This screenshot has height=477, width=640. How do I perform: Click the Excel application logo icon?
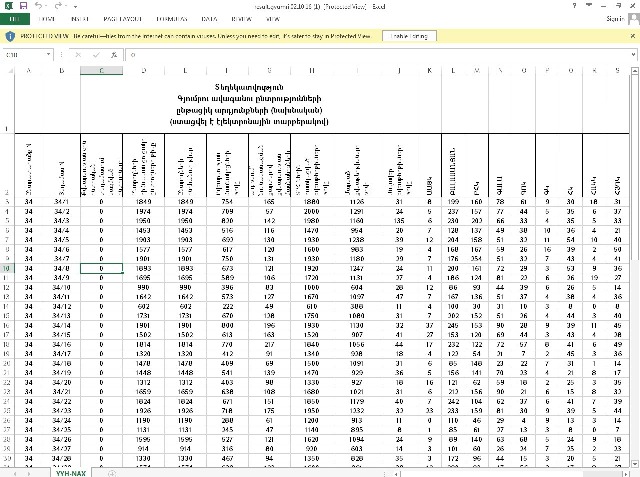pos(8,6)
